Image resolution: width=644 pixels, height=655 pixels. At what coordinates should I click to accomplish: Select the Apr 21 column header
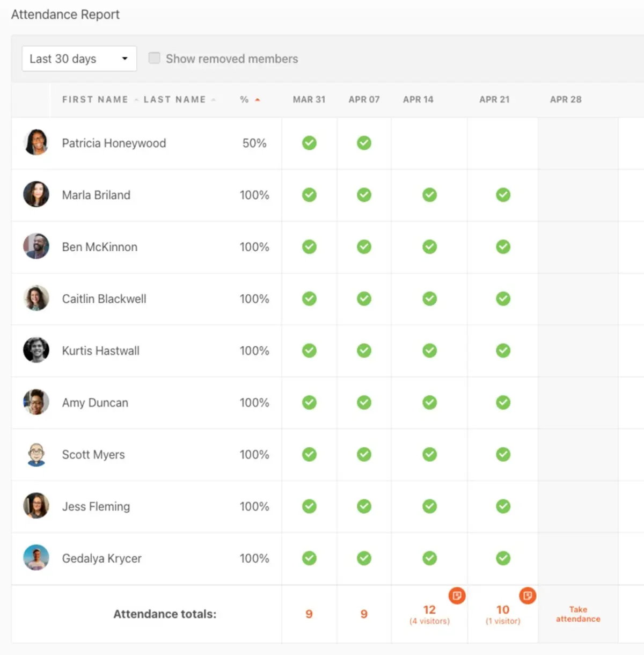pyautogui.click(x=494, y=99)
